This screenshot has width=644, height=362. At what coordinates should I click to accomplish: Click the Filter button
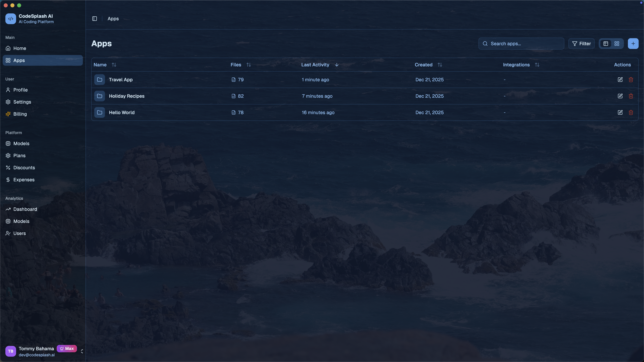click(581, 43)
